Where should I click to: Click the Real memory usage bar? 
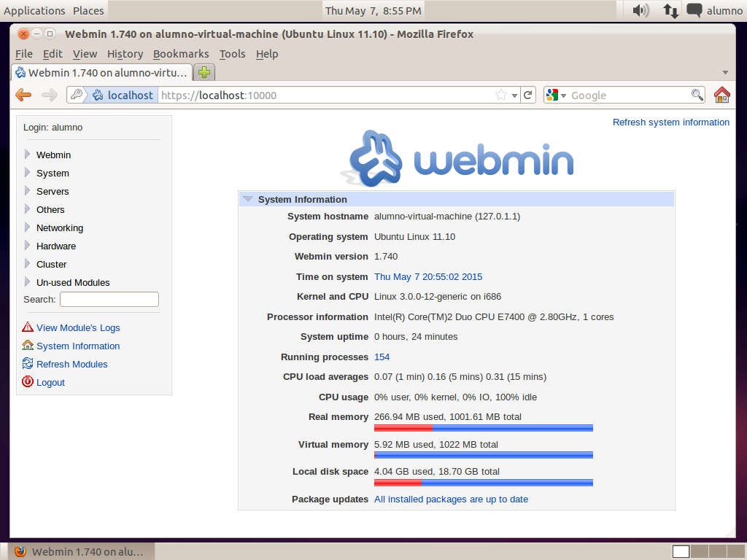[484, 428]
